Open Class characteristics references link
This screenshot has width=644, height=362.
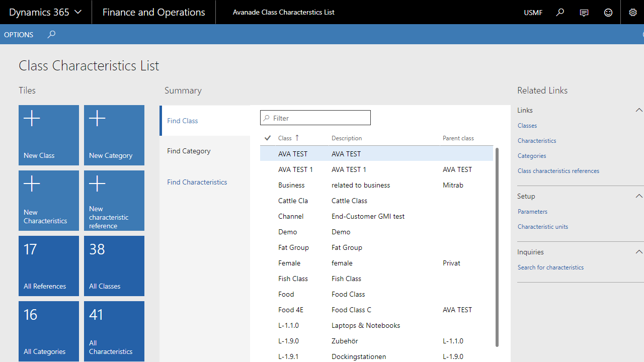558,171
